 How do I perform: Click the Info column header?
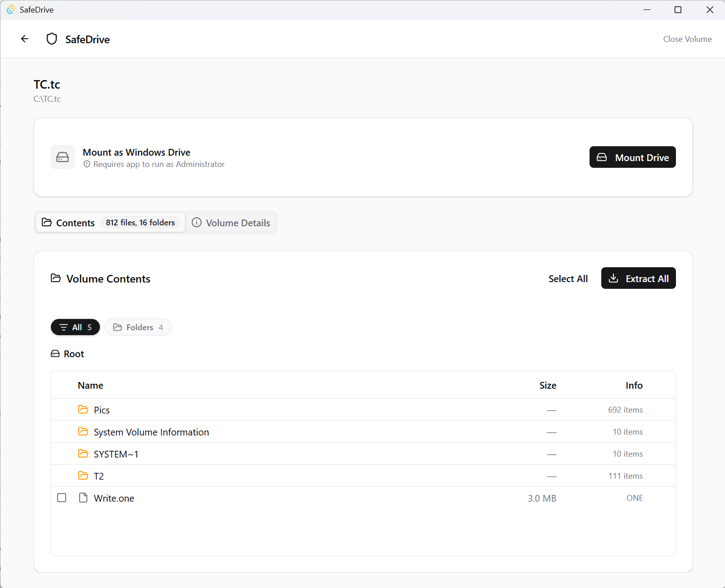pyautogui.click(x=634, y=386)
